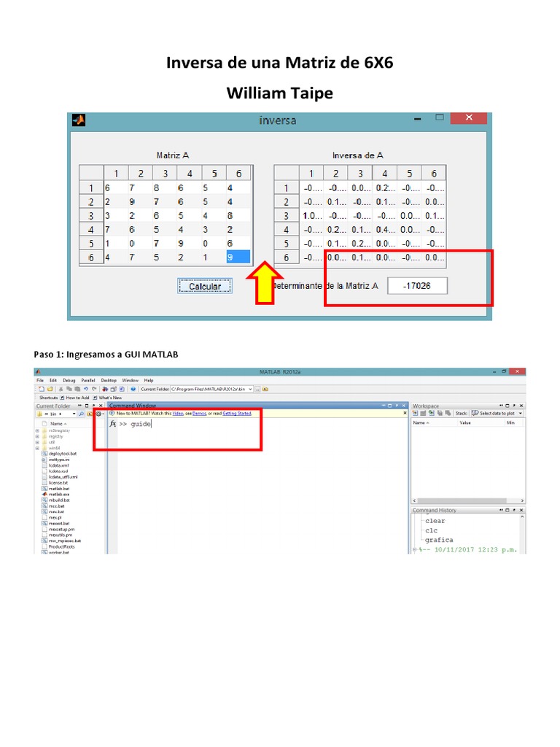Viewport: 560px width, 747px height.
Task: Close the Current Folder panel
Action: [x=101, y=406]
